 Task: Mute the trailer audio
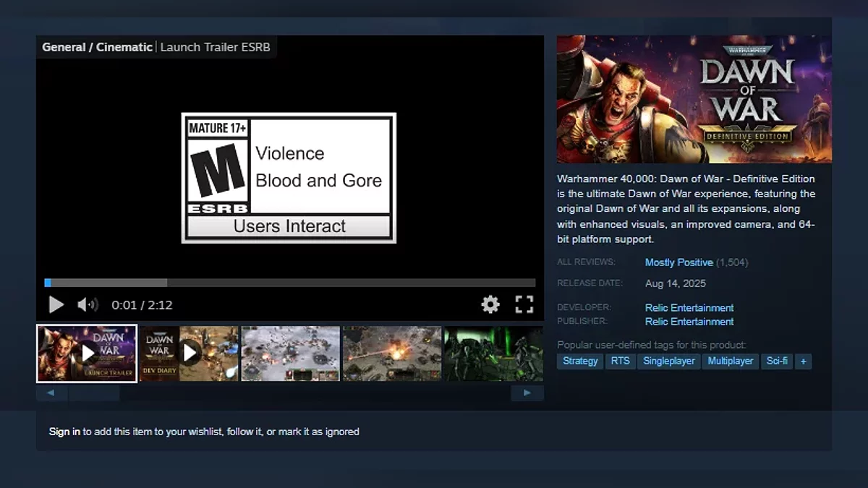click(x=88, y=304)
